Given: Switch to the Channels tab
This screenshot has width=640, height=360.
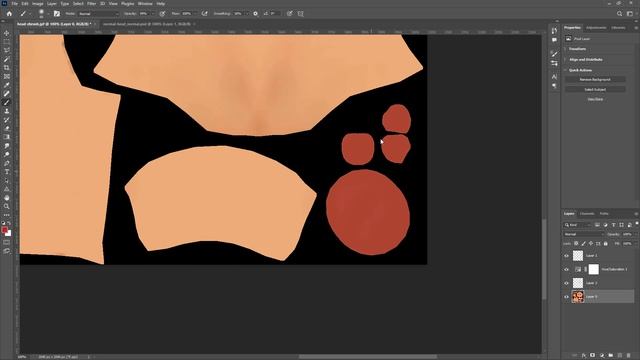Looking at the screenshot, I should click(587, 213).
